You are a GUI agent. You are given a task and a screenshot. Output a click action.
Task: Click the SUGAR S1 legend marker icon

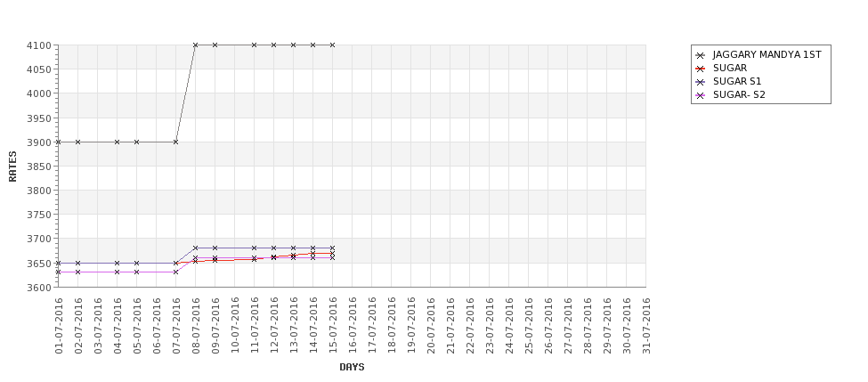(x=701, y=81)
